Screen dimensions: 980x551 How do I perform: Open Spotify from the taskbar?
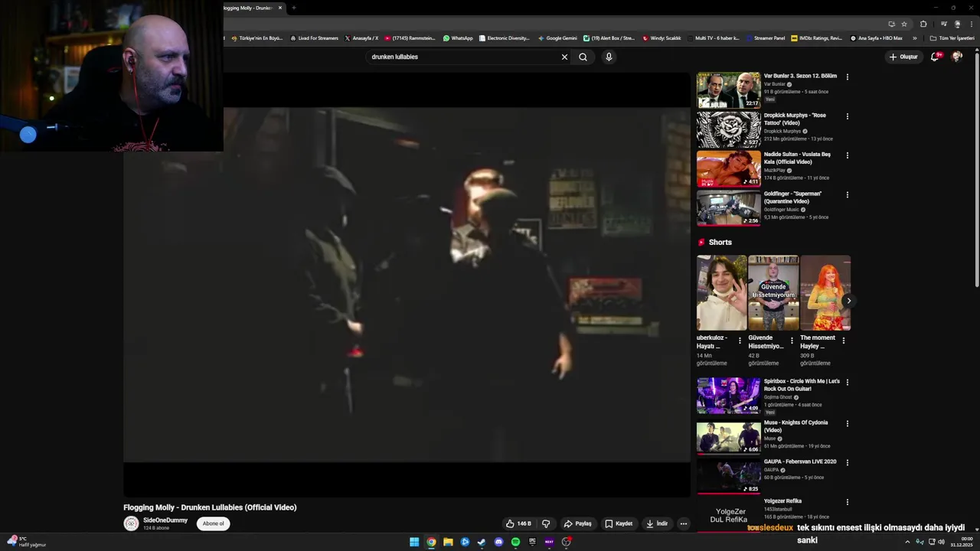(515, 542)
